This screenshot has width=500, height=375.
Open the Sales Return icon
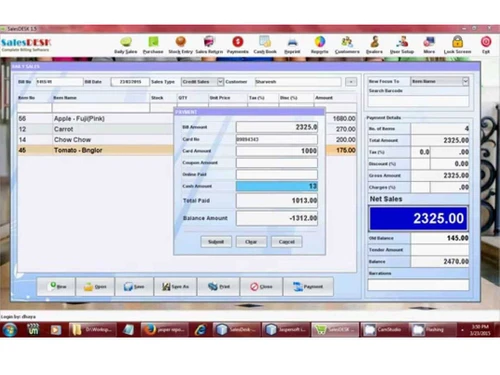(209, 45)
